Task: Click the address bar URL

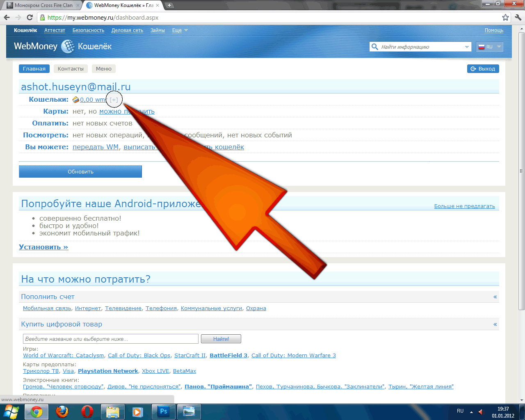Action: point(103,18)
